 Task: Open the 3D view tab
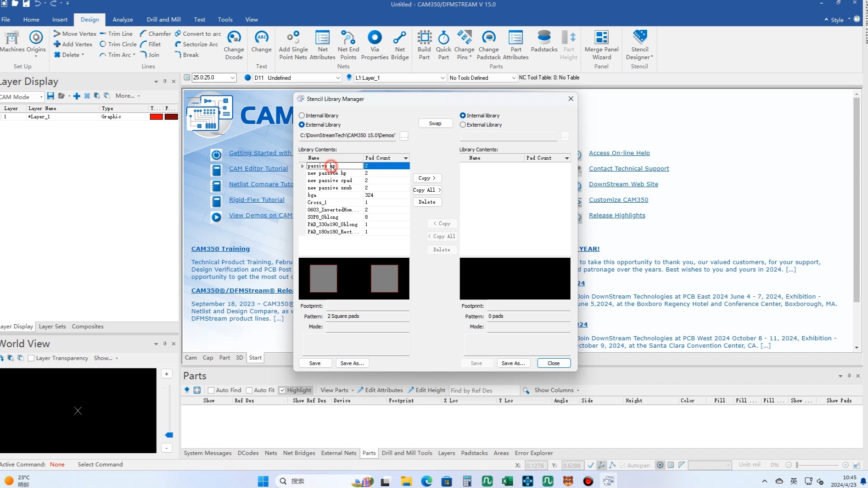[x=239, y=357]
